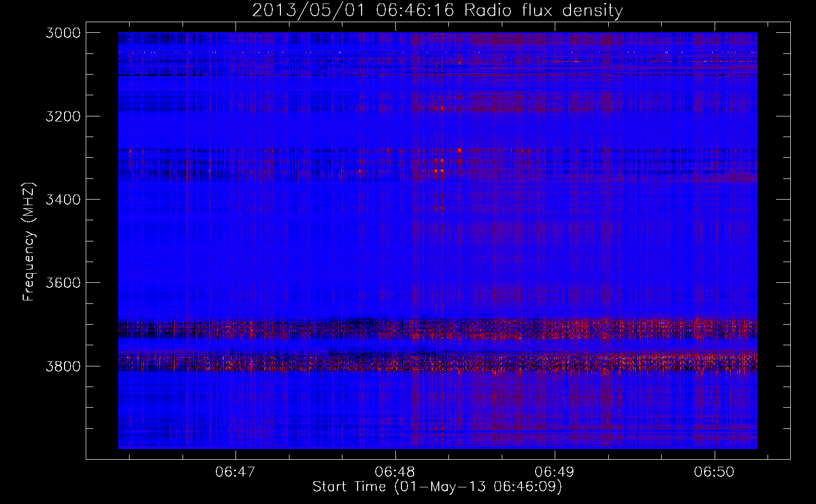The width and height of the screenshot is (816, 504).
Task: Click the 3400 frequency axis label
Action: point(63,200)
